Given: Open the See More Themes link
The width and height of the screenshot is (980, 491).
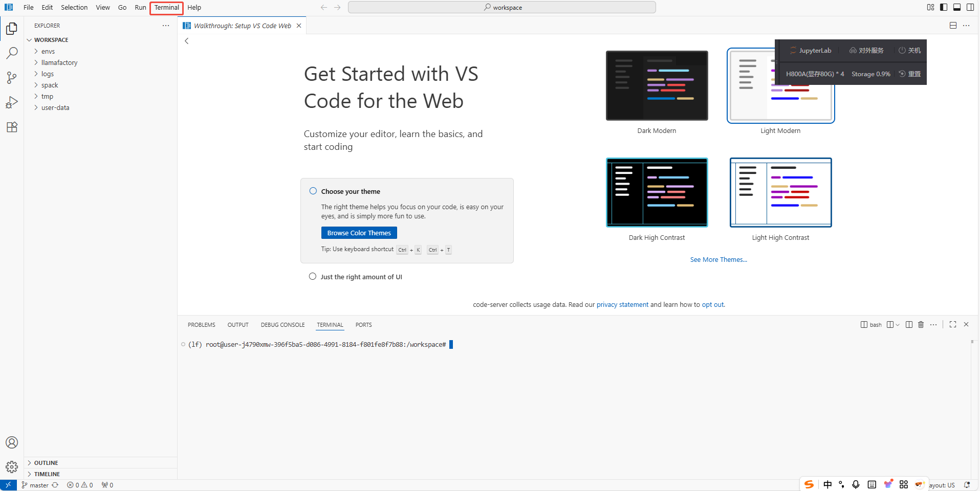Looking at the screenshot, I should point(718,260).
